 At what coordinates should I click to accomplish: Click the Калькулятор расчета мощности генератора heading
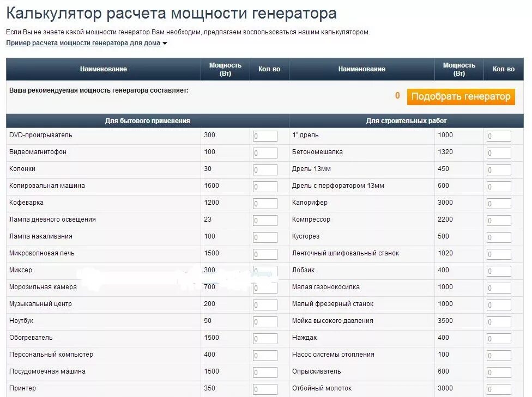pos(171,13)
